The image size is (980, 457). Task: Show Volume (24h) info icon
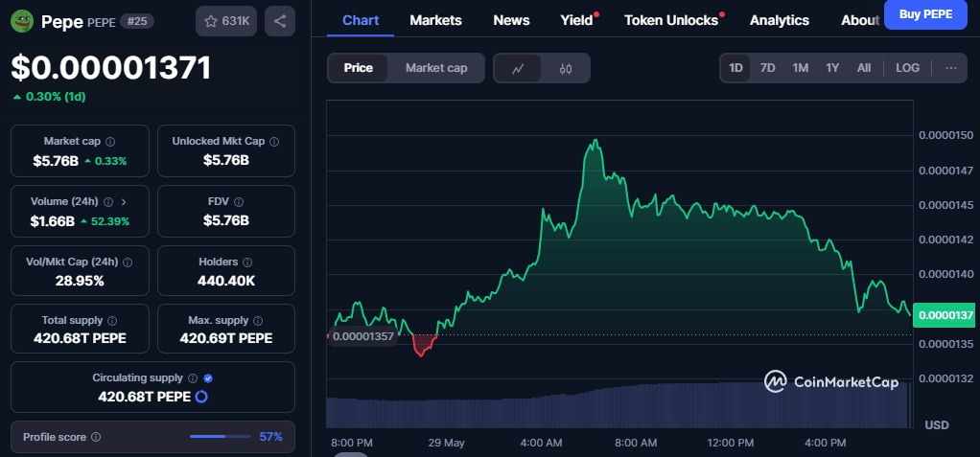pos(108,201)
